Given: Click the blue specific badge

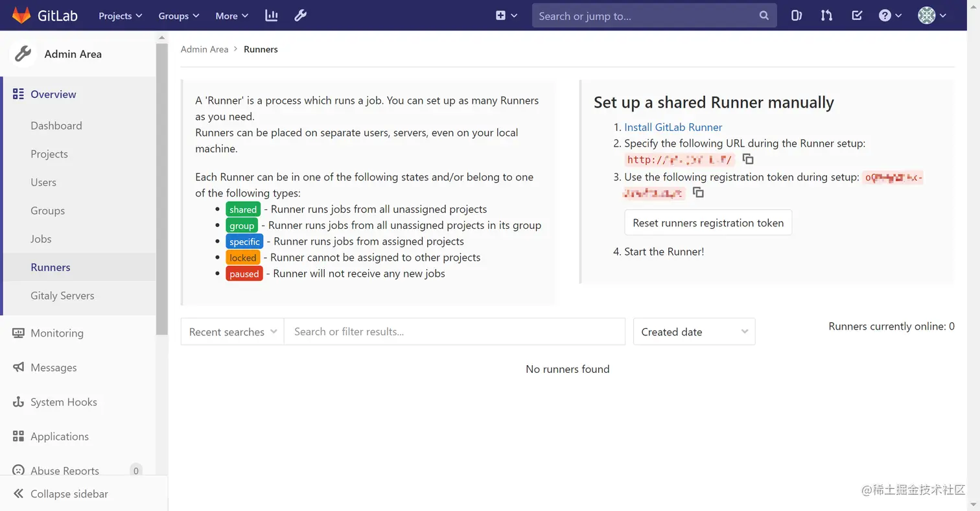Looking at the screenshot, I should [244, 241].
